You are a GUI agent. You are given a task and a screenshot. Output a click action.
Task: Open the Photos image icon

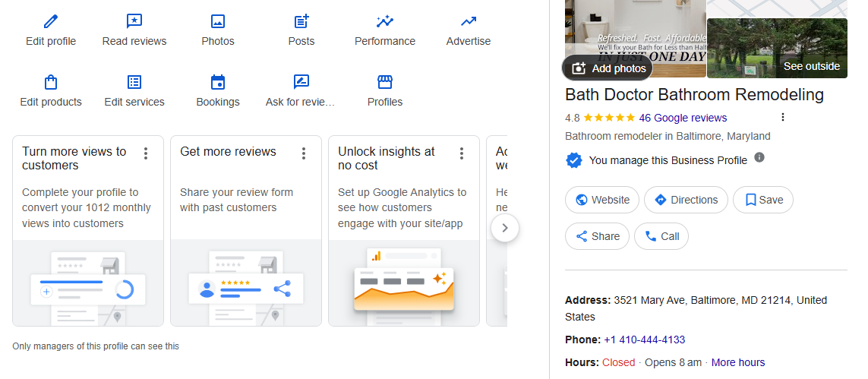(x=218, y=21)
